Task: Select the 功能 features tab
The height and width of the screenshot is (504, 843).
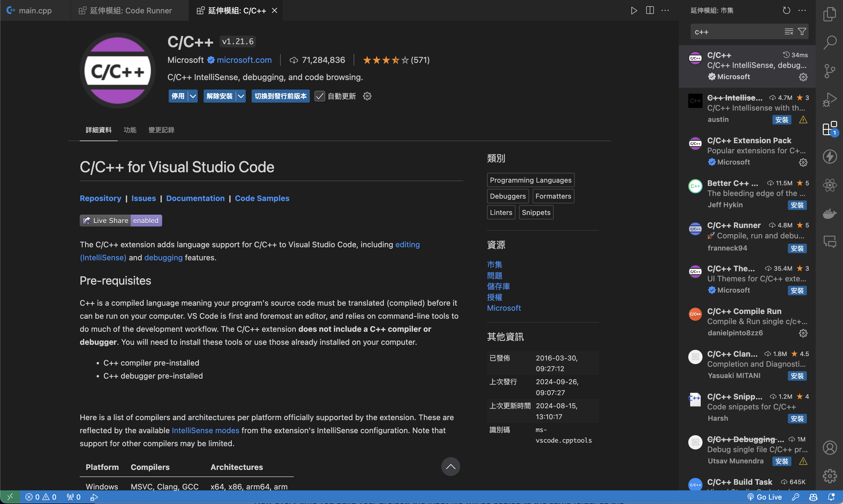Action: coord(130,130)
